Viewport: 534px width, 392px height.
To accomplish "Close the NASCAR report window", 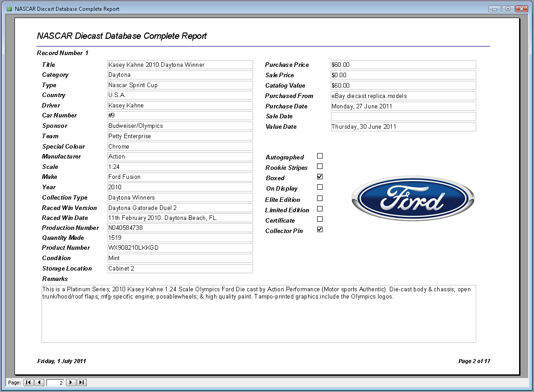I will [521, 9].
